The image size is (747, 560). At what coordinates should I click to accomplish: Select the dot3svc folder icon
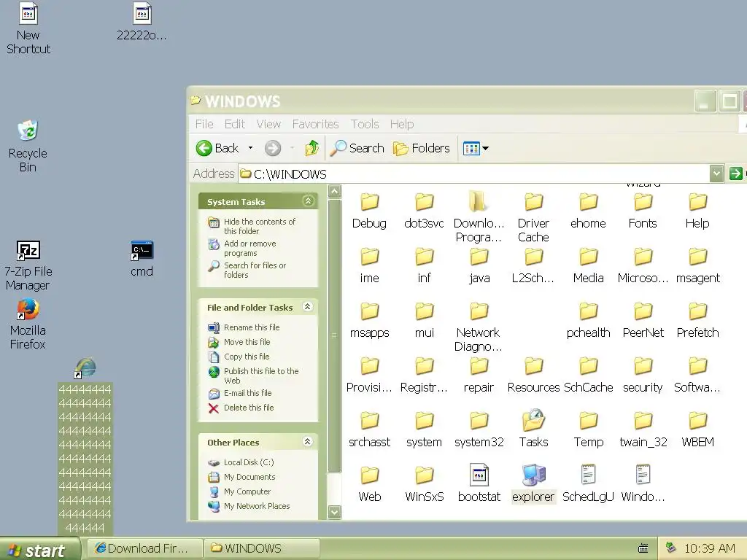424,203
